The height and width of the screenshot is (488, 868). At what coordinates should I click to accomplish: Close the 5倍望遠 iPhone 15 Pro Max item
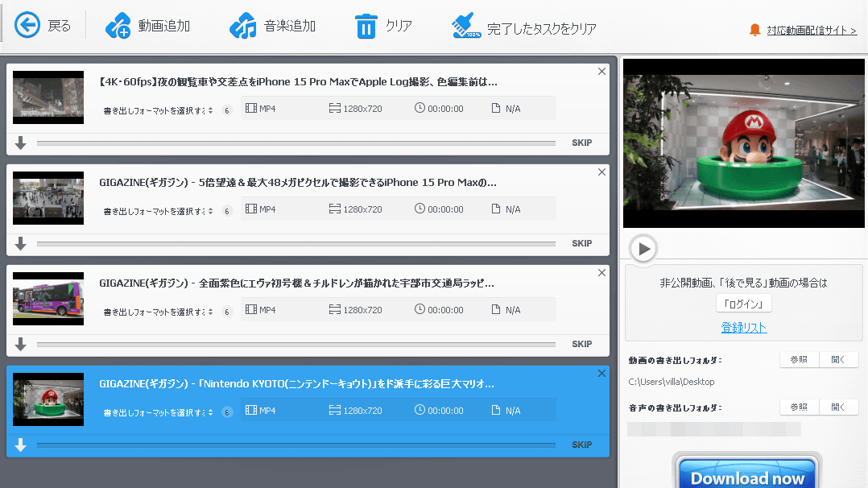[601, 172]
